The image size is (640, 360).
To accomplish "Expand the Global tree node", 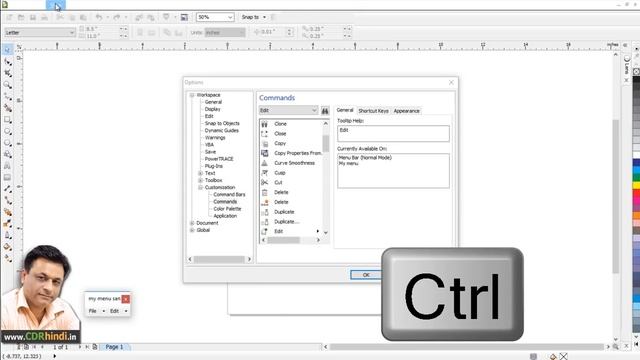I will click(192, 230).
